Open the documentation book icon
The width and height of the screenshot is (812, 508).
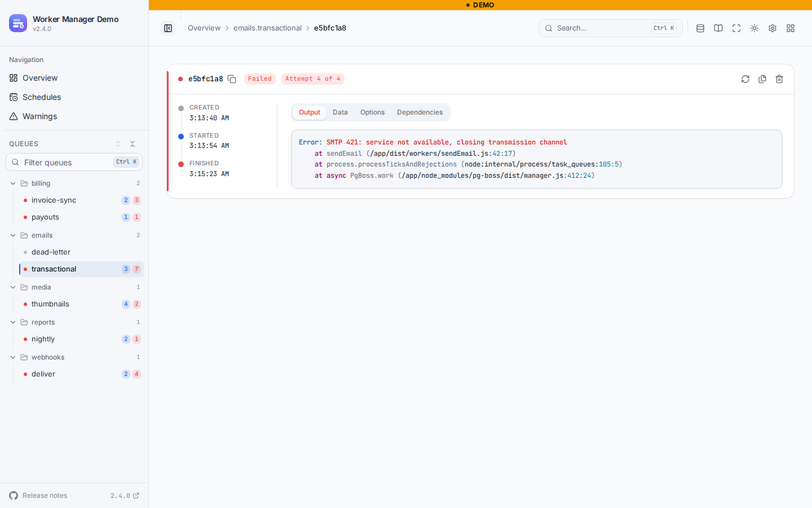click(718, 28)
